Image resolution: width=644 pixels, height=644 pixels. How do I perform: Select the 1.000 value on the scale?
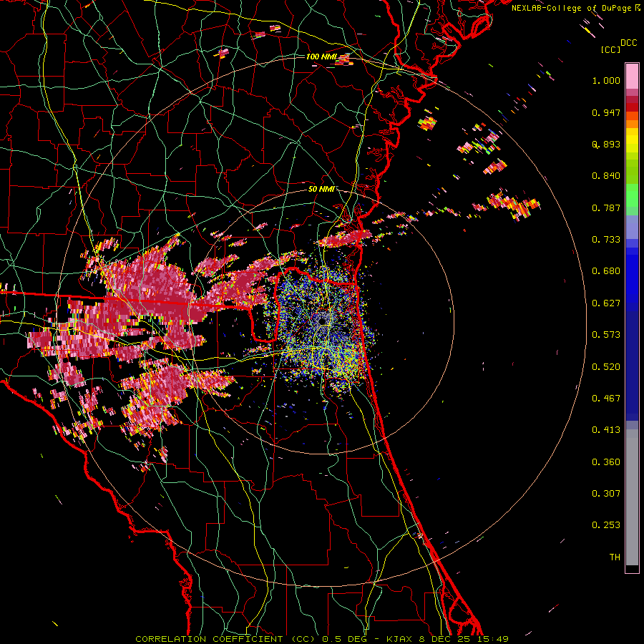click(x=606, y=80)
